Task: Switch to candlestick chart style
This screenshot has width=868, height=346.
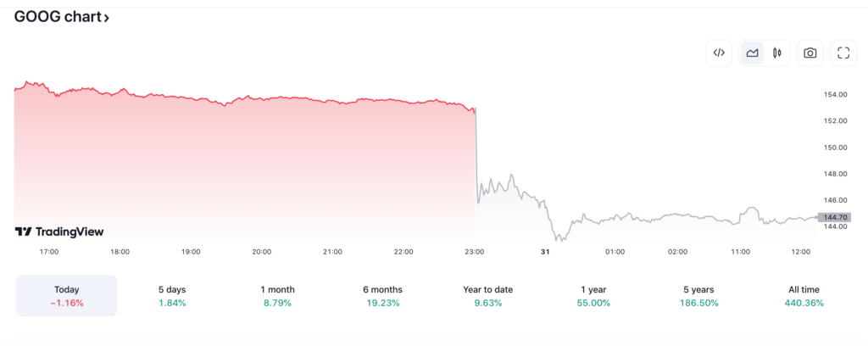Action: [x=776, y=53]
